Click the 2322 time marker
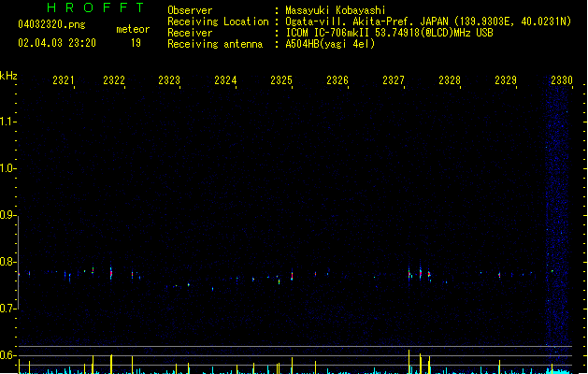Image resolution: width=588 pixels, height=374 pixels. pyautogui.click(x=114, y=80)
